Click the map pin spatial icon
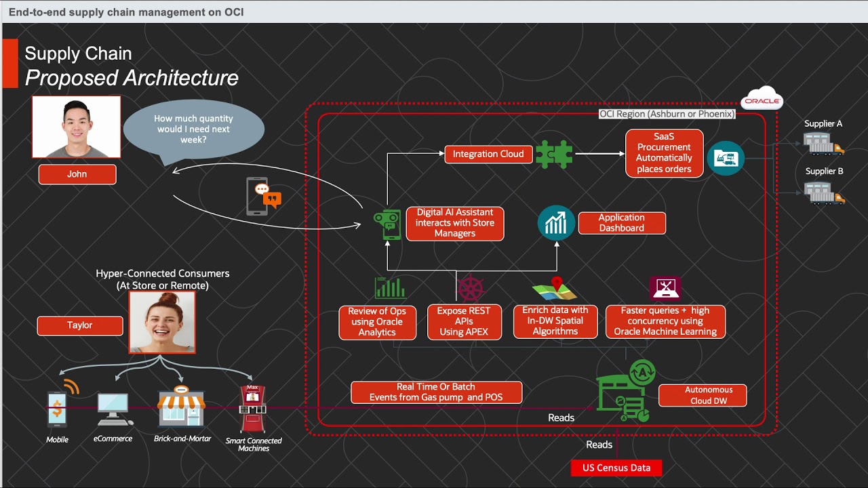Viewport: 868px width, 488px height. coord(555,289)
